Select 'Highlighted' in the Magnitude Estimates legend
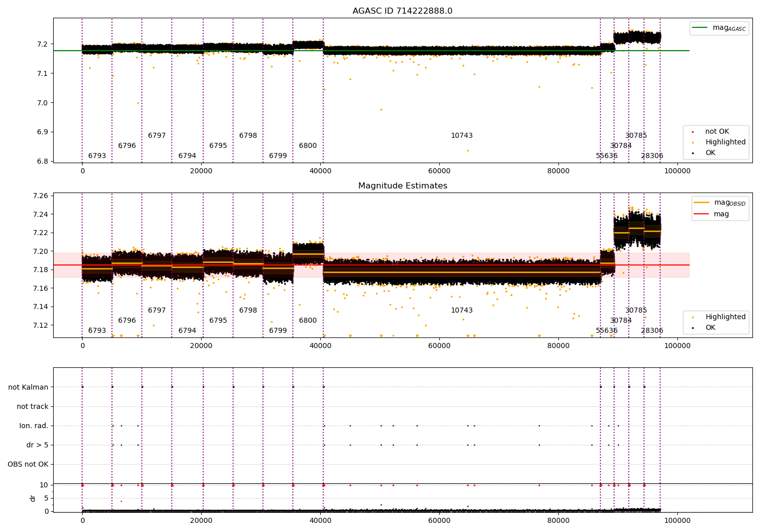This screenshot has height=532, width=760. (726, 317)
